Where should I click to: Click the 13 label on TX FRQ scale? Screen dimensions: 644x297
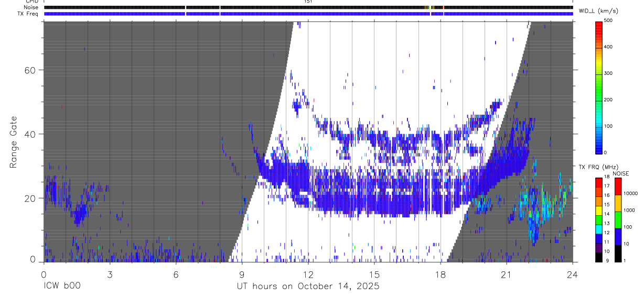(x=607, y=224)
